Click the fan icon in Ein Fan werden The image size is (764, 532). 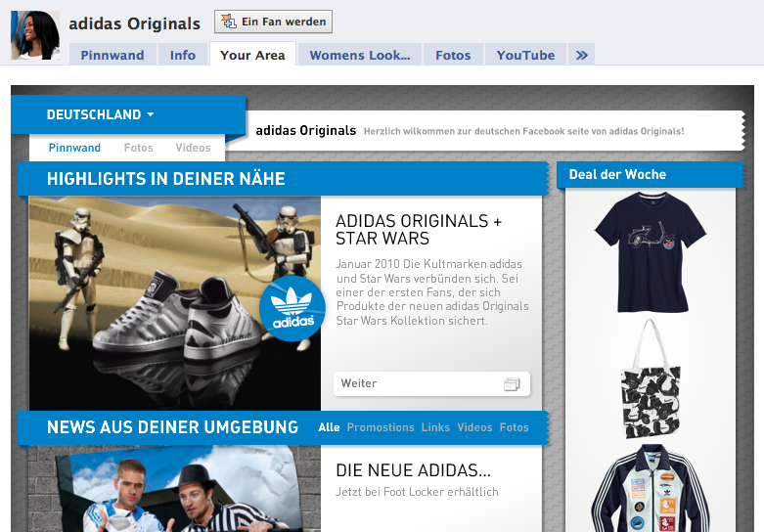228,22
